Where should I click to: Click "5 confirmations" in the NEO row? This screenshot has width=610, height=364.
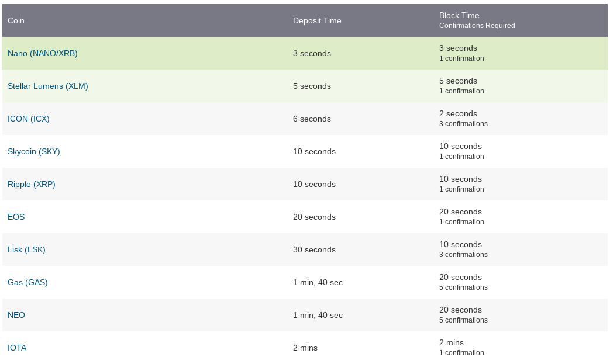click(463, 320)
